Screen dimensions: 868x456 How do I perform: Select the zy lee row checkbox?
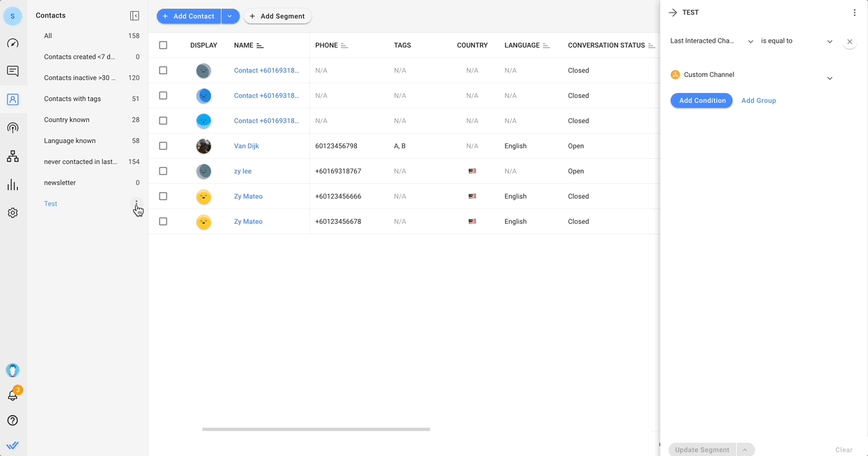coord(163,171)
